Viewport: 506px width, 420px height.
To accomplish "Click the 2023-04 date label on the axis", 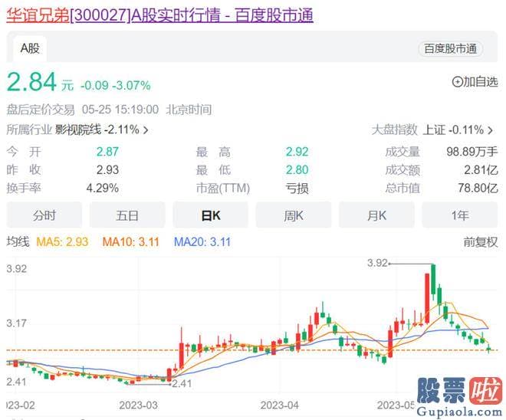I will pyautogui.click(x=280, y=405).
